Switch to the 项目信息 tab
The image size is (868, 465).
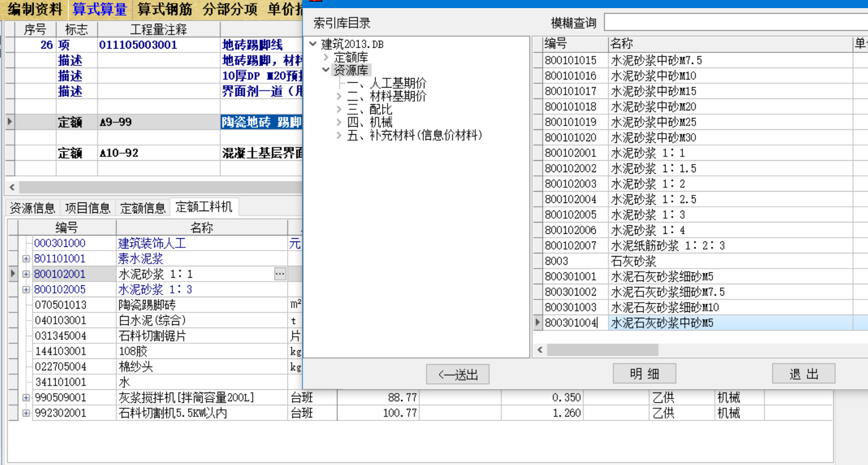click(88, 208)
